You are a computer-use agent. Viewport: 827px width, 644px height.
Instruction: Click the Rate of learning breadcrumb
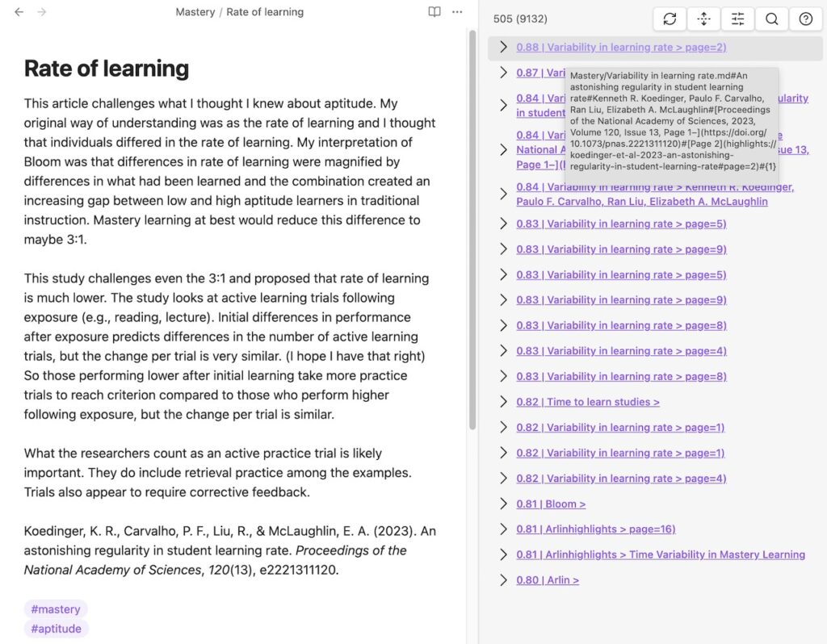[x=265, y=11]
